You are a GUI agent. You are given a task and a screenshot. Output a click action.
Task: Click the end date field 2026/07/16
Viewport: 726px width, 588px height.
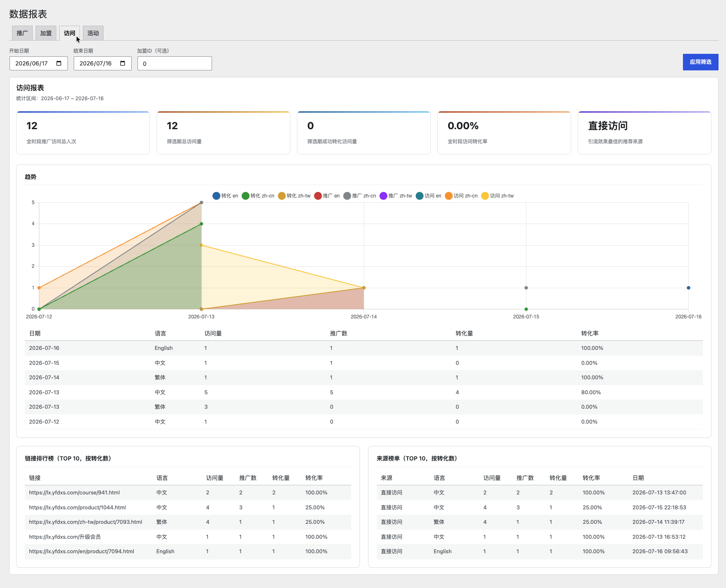pos(103,63)
